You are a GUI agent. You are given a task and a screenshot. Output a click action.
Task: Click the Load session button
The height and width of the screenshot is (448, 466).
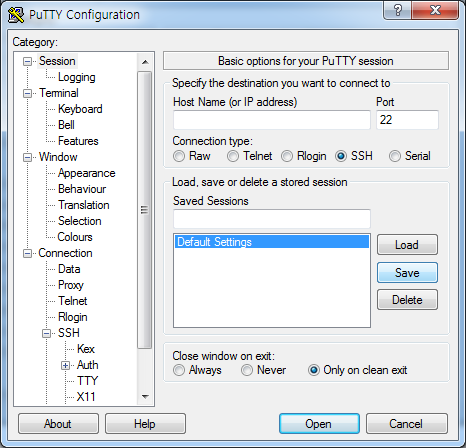[x=407, y=245]
